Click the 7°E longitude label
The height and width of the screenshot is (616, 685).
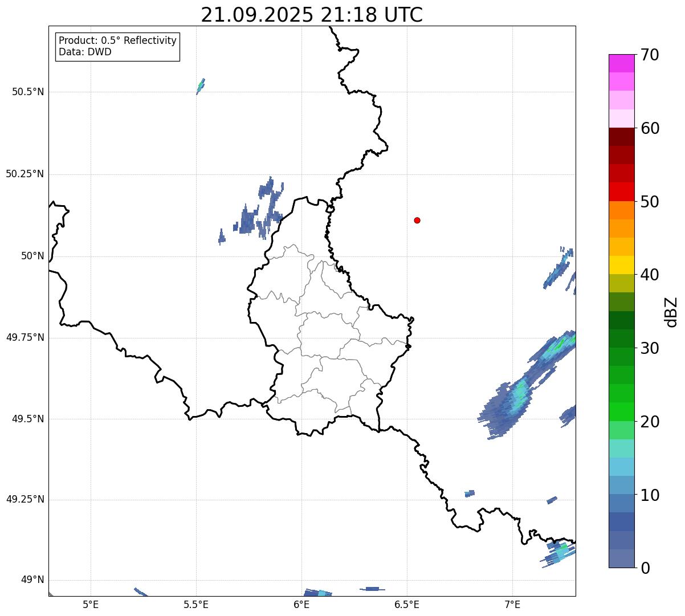(512, 605)
